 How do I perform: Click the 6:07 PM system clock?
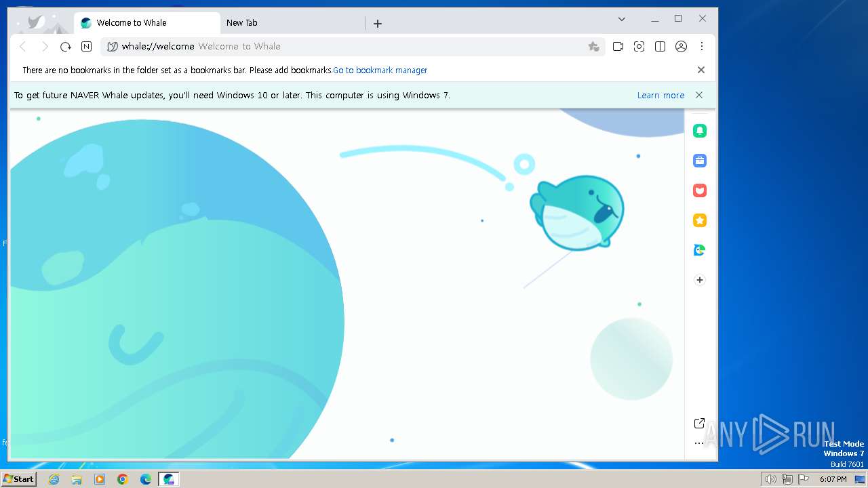click(833, 479)
